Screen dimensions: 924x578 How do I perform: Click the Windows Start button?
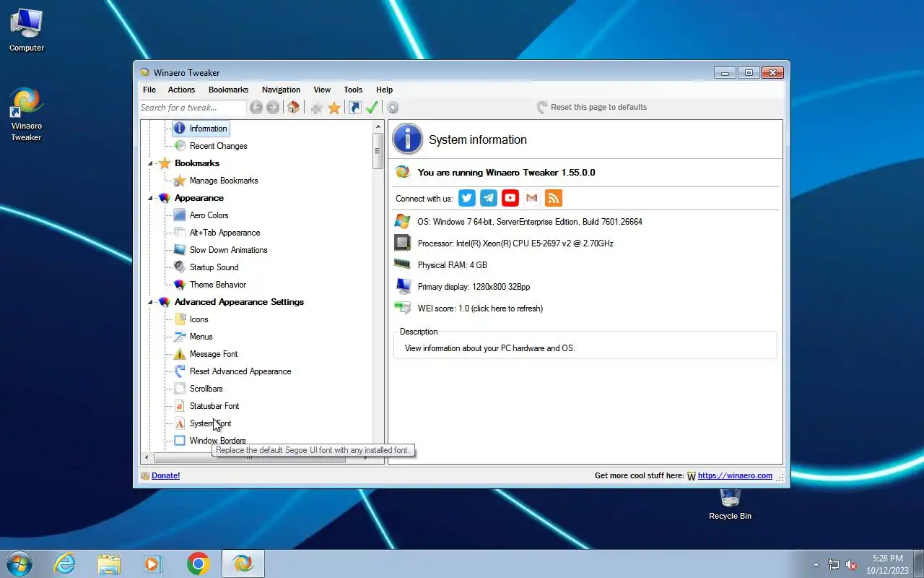coord(19,564)
